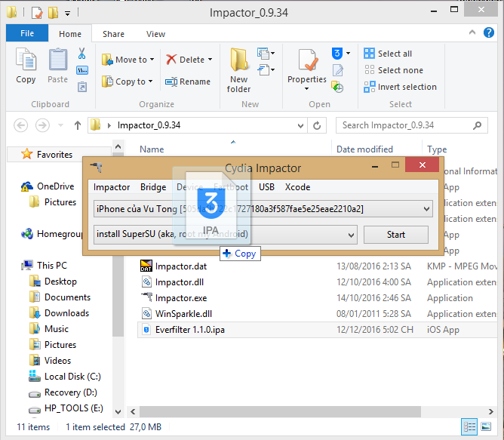Open the Xcode menu in Cydia Impactor
This screenshot has width=504, height=440.
click(297, 187)
